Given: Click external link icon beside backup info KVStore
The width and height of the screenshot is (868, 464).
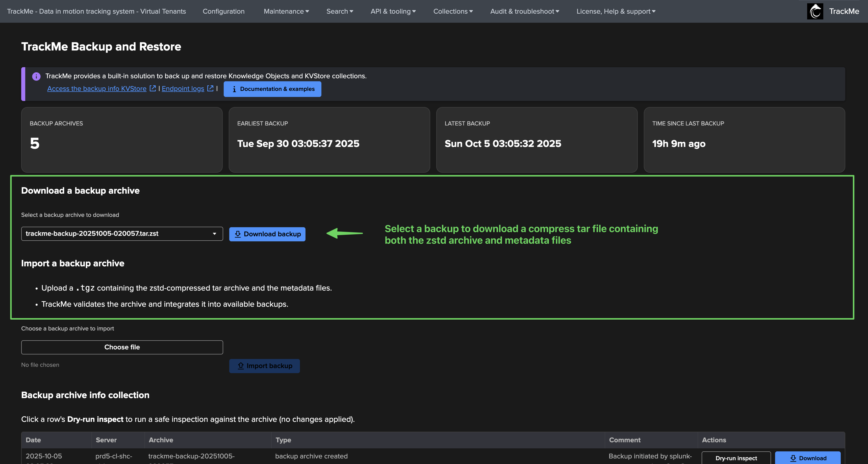Looking at the screenshot, I should point(153,88).
